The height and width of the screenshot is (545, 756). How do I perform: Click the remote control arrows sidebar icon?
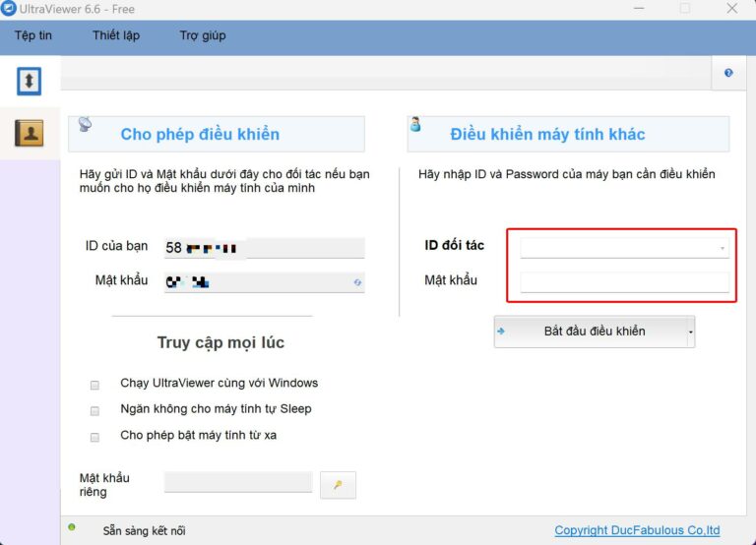(x=30, y=81)
